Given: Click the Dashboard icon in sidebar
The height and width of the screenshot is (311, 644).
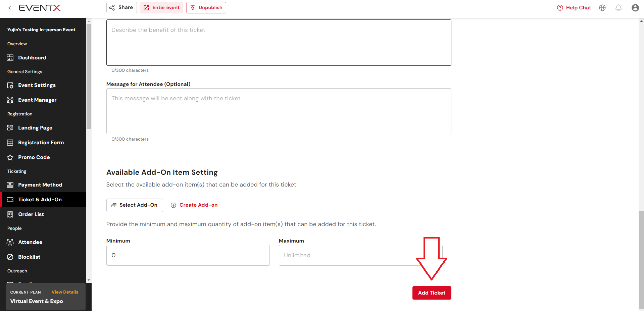Looking at the screenshot, I should [x=10, y=58].
